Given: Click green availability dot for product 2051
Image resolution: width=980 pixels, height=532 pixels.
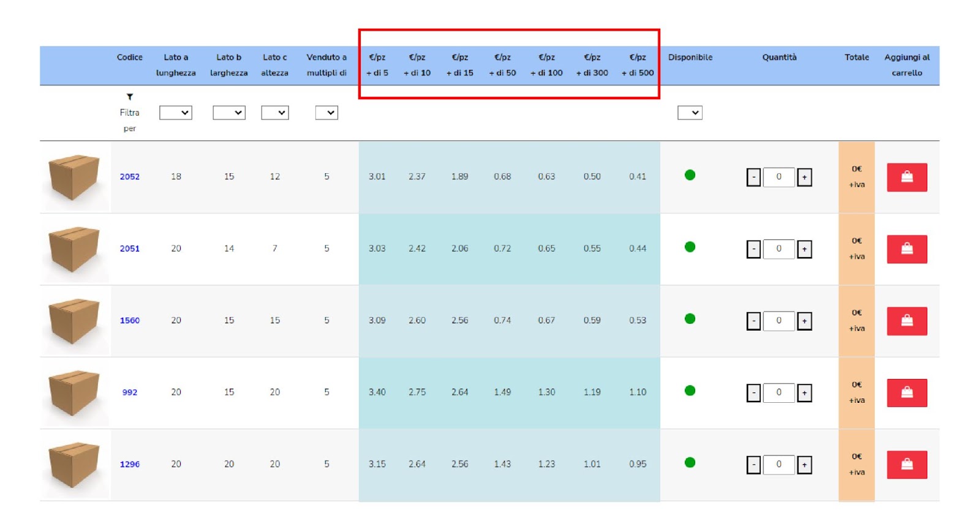Looking at the screenshot, I should tap(690, 247).
